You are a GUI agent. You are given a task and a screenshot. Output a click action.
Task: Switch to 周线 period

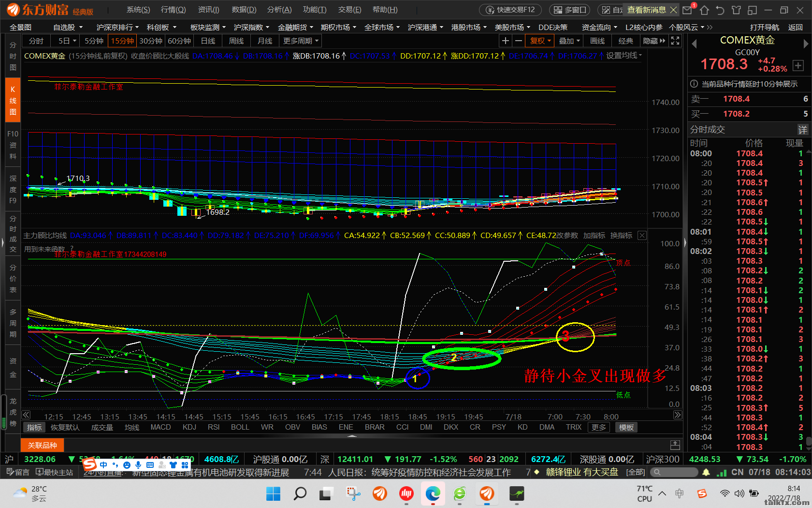(x=236, y=41)
